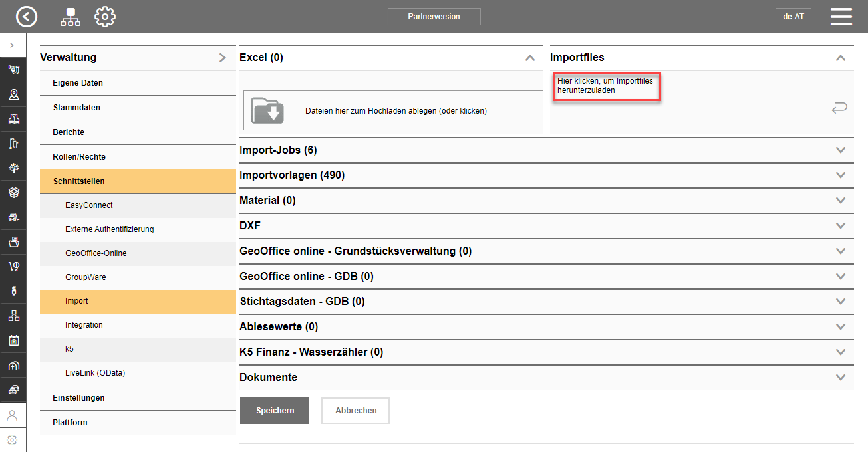Select EasyConnect submenu item
This screenshot has width=868, height=452.
click(138, 205)
